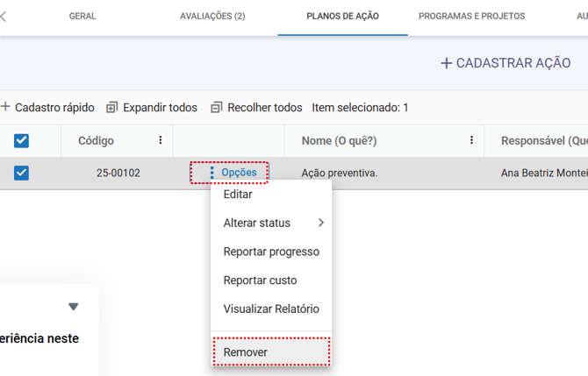Collapse the panel with the down triangle
The height and width of the screenshot is (376, 588).
(74, 306)
